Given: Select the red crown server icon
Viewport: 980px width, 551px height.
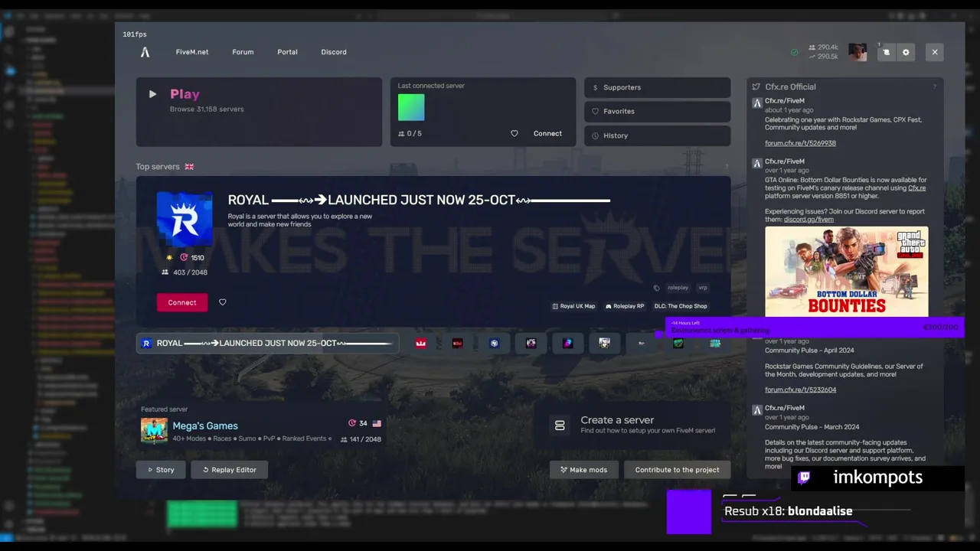Looking at the screenshot, I should [x=420, y=344].
